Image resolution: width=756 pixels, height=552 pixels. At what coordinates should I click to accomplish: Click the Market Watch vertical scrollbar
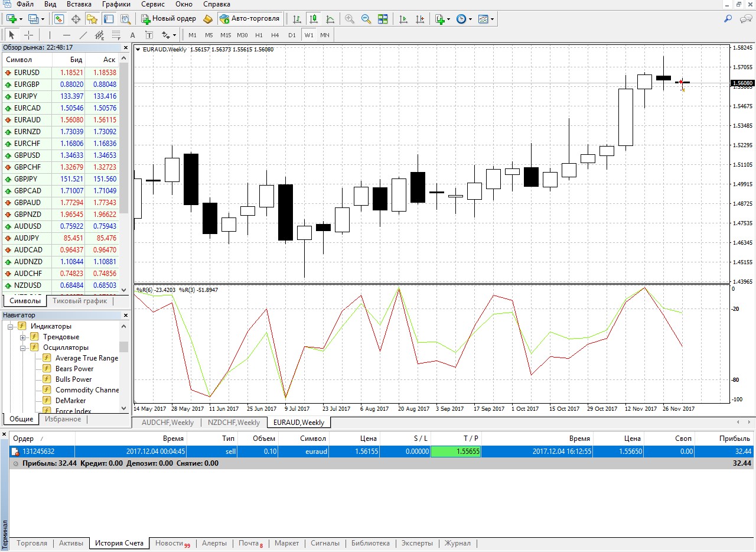pos(124,174)
